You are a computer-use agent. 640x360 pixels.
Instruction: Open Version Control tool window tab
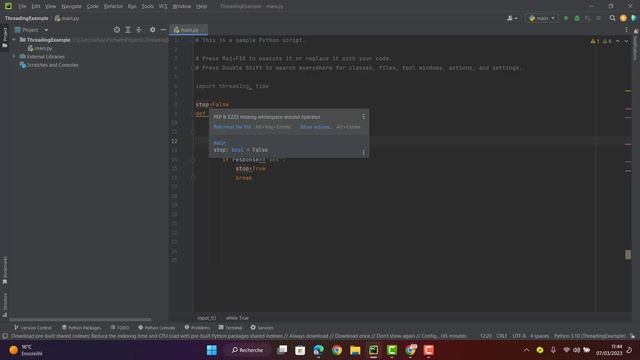(33, 328)
